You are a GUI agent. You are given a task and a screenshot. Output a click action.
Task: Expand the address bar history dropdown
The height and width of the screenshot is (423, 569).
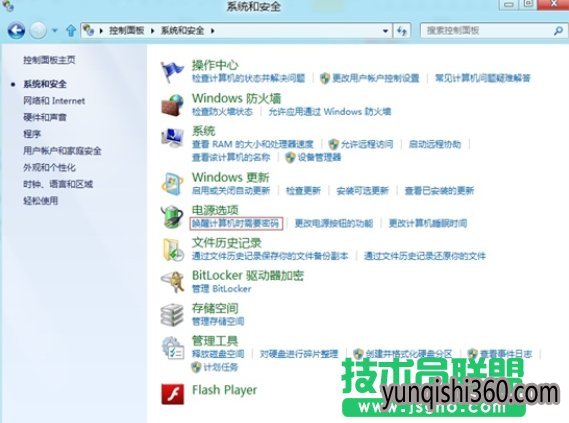(x=385, y=31)
